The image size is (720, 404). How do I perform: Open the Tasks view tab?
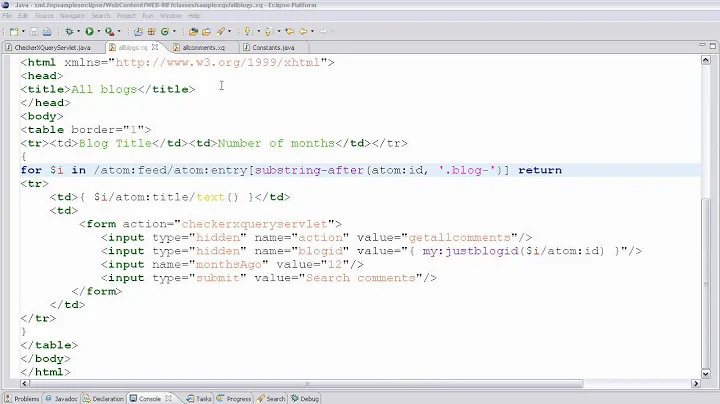[199, 398]
